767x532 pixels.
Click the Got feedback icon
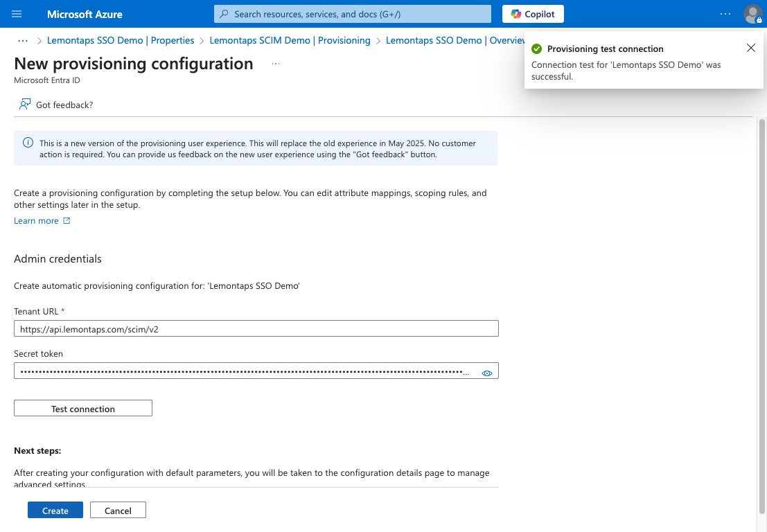[x=24, y=104]
